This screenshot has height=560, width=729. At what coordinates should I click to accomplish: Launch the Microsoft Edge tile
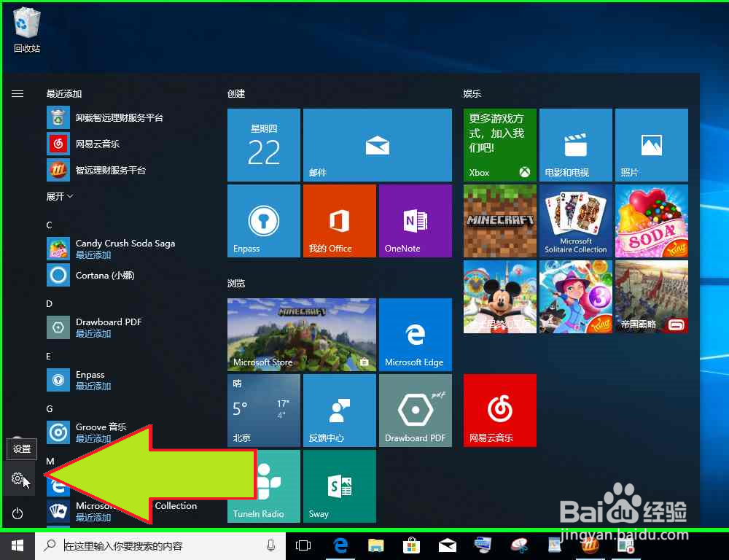pyautogui.click(x=416, y=335)
